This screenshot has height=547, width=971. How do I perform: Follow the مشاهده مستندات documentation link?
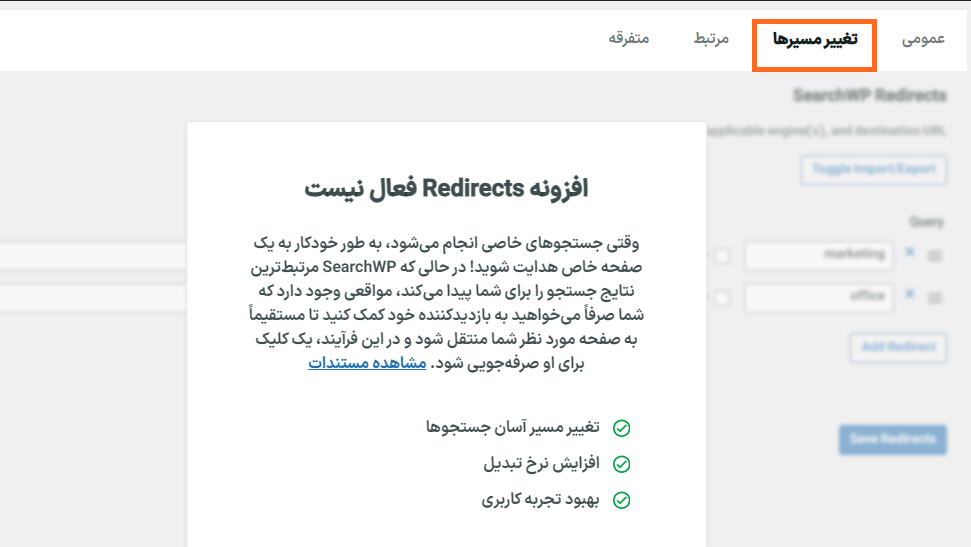[367, 363]
